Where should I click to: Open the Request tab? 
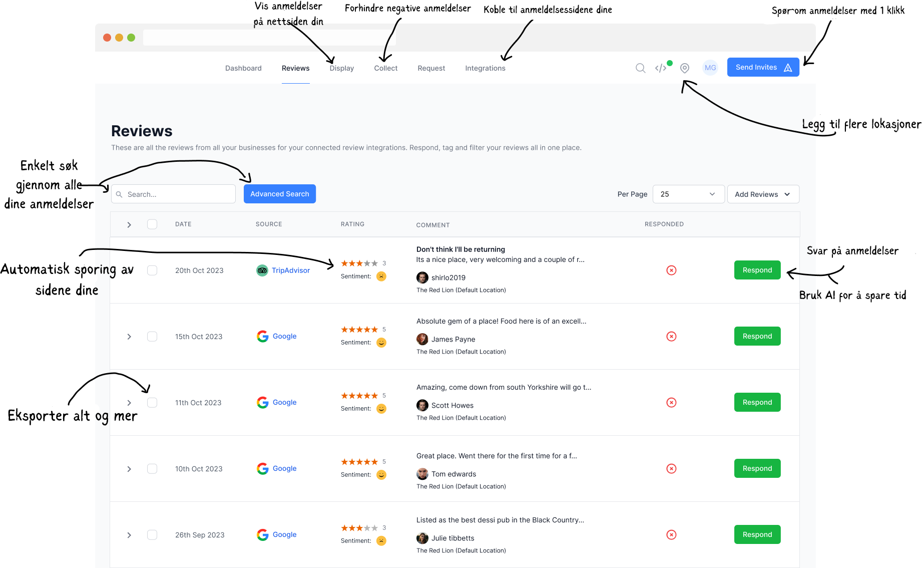[431, 68]
